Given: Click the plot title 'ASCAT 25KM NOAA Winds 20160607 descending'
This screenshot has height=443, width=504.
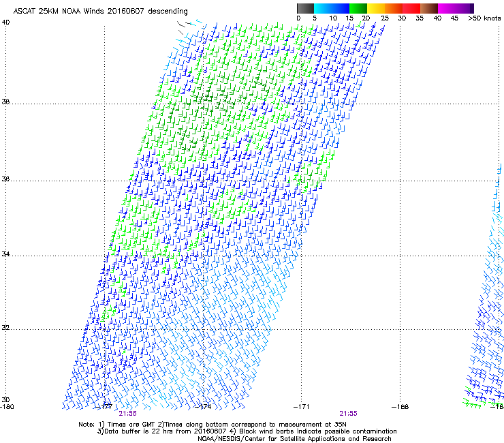Looking at the screenshot, I should (100, 12).
